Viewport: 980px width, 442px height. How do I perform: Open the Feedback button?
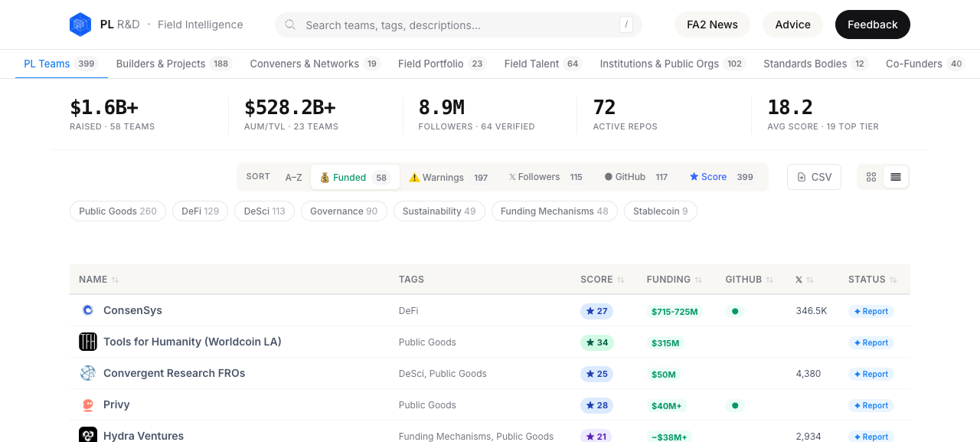pyautogui.click(x=873, y=25)
